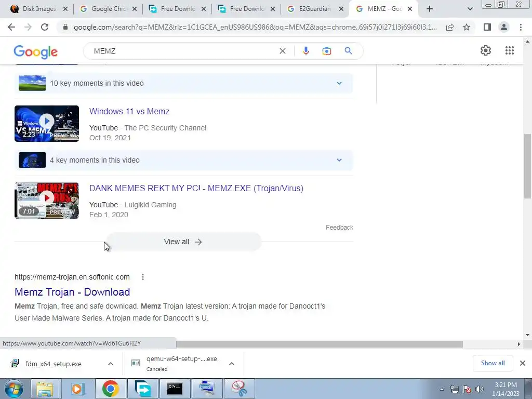The image size is (532, 399).
Task: Clear the MEMZ search query with the X
Action: coord(282,51)
